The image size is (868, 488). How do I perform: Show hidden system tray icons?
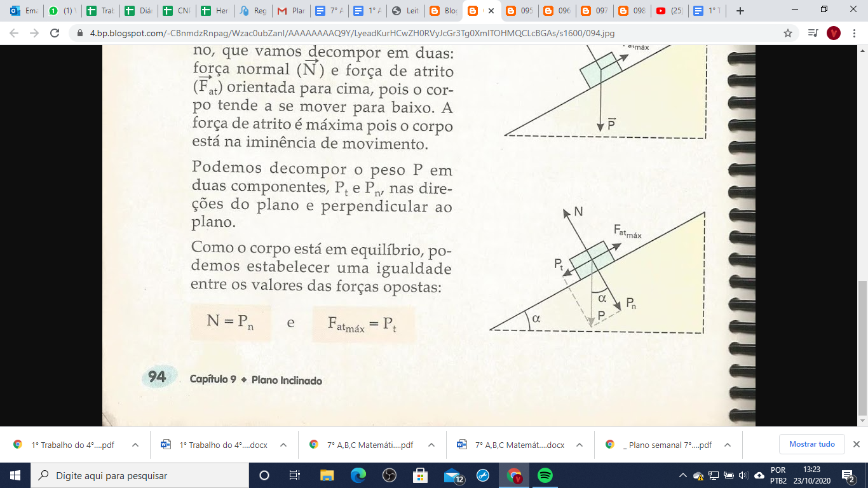coord(683,475)
